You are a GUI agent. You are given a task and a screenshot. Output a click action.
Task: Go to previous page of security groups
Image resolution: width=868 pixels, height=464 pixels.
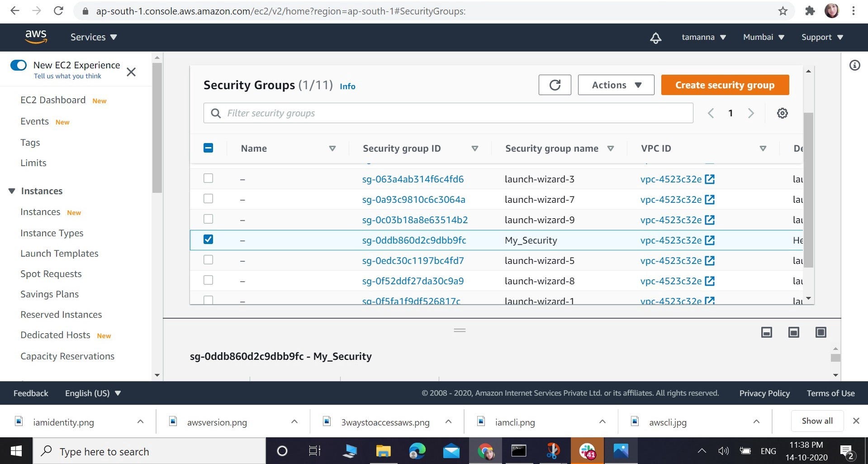click(x=711, y=113)
